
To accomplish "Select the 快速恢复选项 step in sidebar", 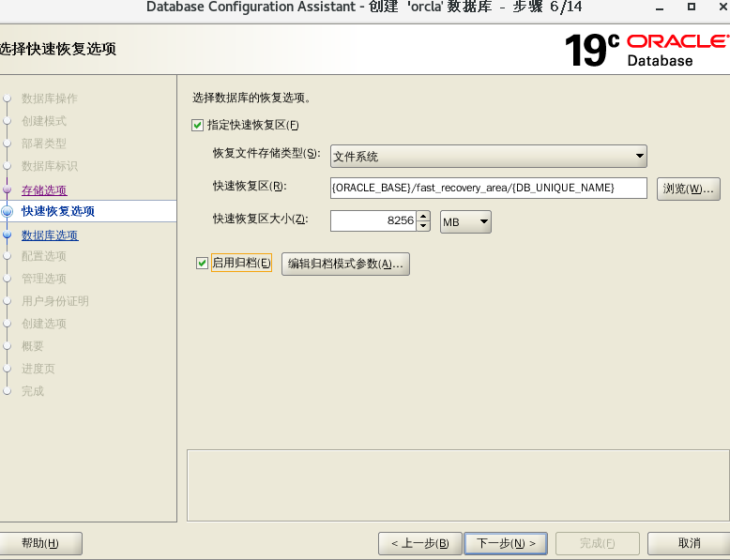I will point(58,211).
